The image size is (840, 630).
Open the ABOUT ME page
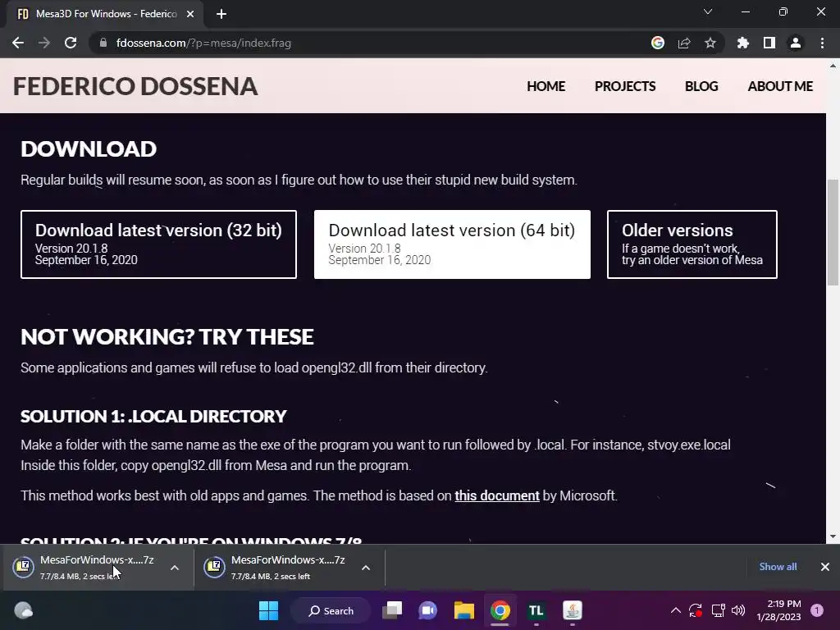click(780, 86)
